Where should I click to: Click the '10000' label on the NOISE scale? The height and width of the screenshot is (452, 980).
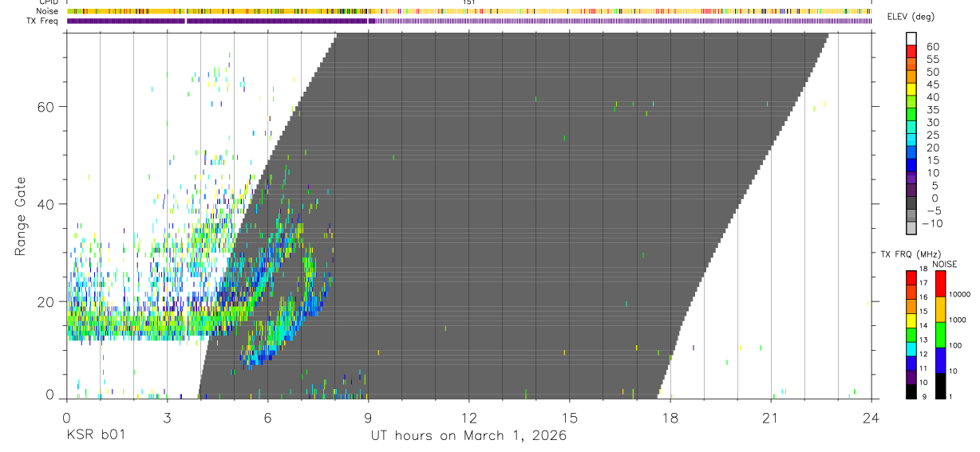point(959,294)
